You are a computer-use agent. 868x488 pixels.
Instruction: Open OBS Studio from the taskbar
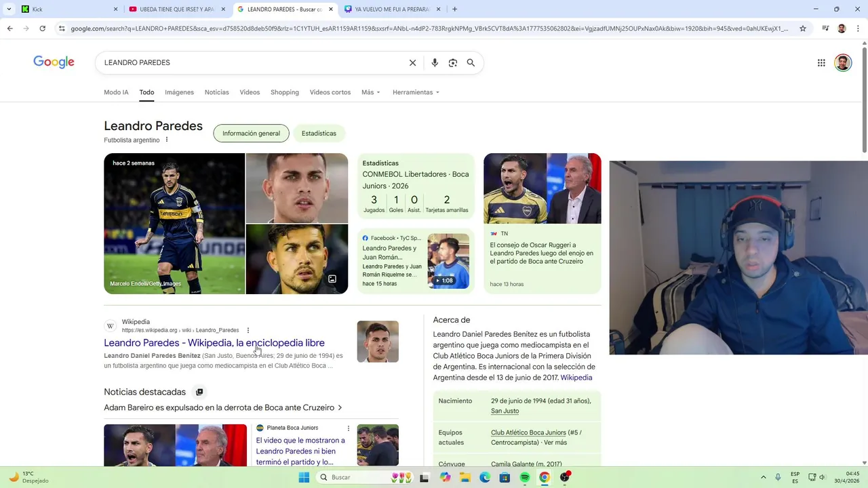pyautogui.click(x=565, y=477)
